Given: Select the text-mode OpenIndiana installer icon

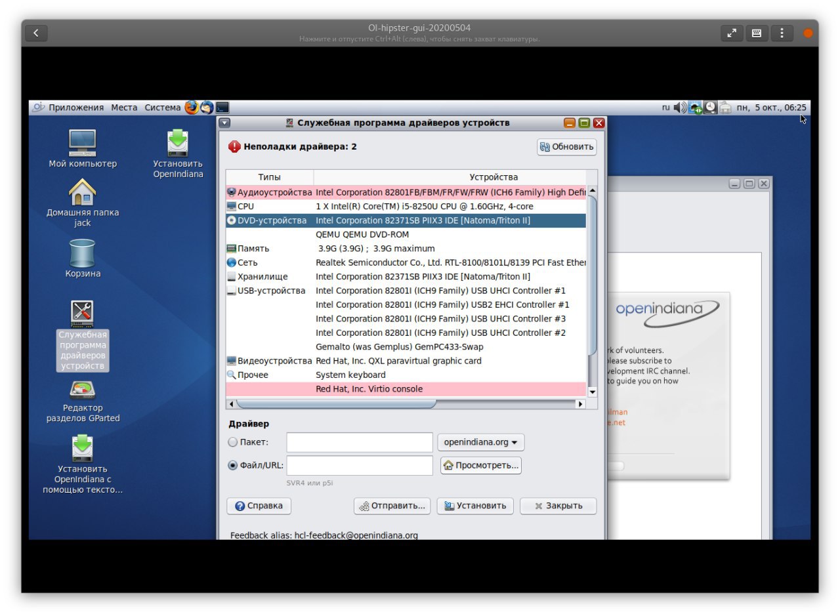Looking at the screenshot, I should [83, 465].
